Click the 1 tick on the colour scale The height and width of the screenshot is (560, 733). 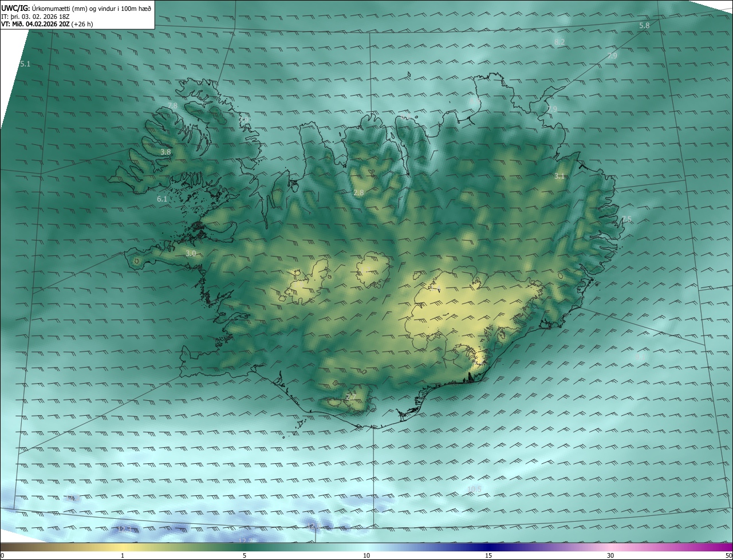click(123, 555)
